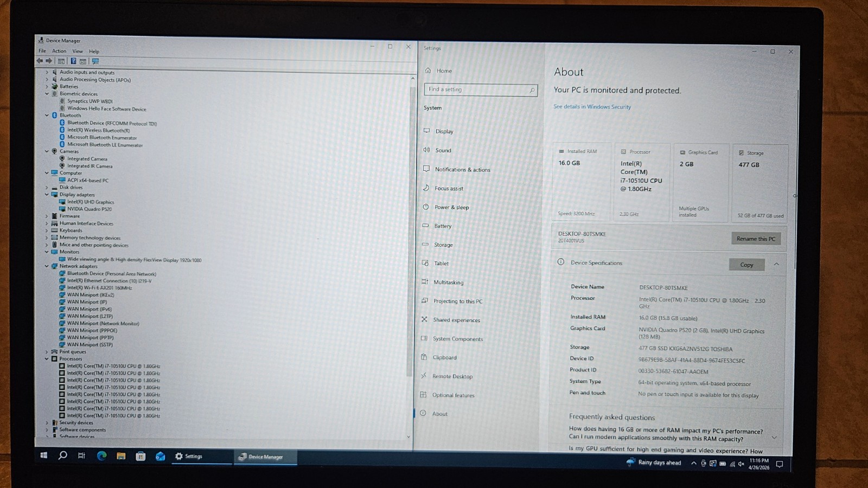Open the View menu in Device Manager
Viewport: 868px width, 488px height.
pos(78,51)
